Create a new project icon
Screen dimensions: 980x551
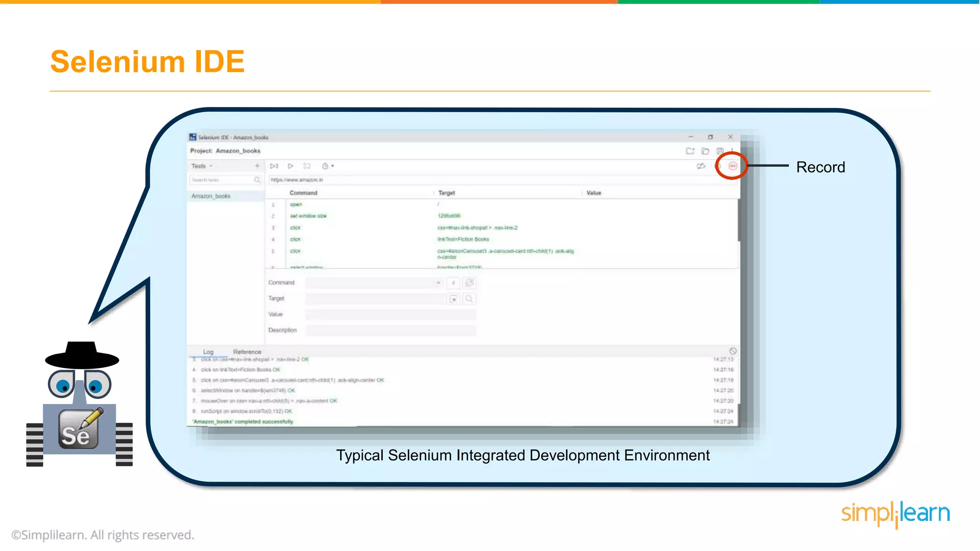coord(690,151)
